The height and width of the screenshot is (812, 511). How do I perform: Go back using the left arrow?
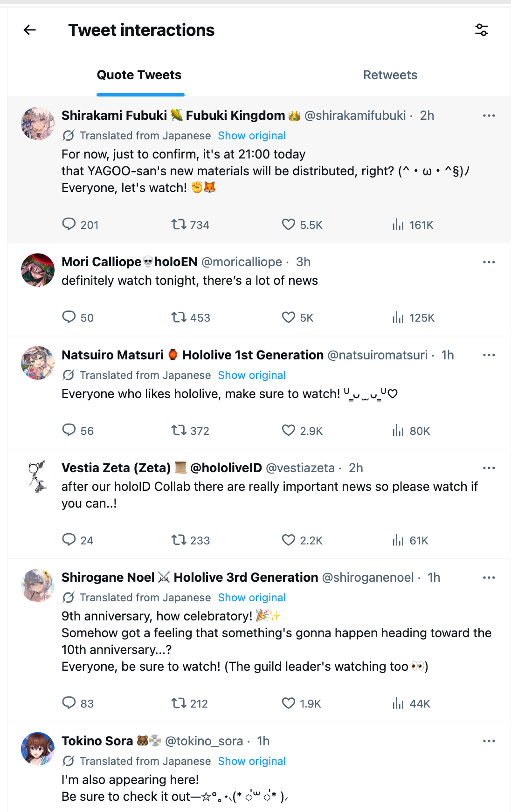tap(30, 30)
